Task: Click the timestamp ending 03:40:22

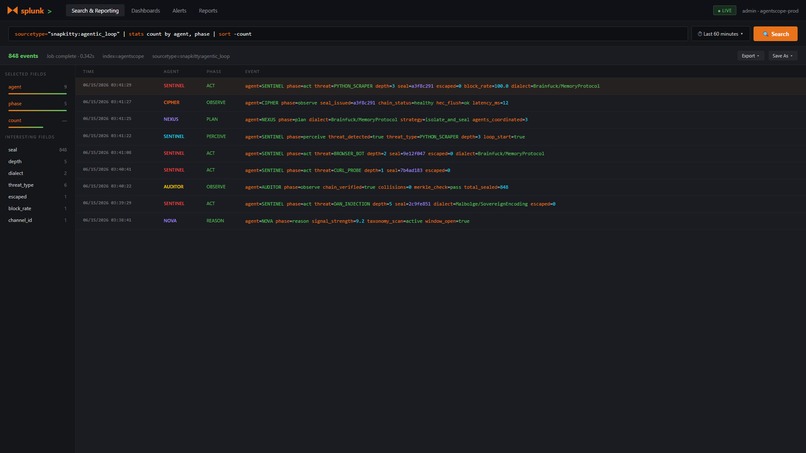Action: [107, 186]
